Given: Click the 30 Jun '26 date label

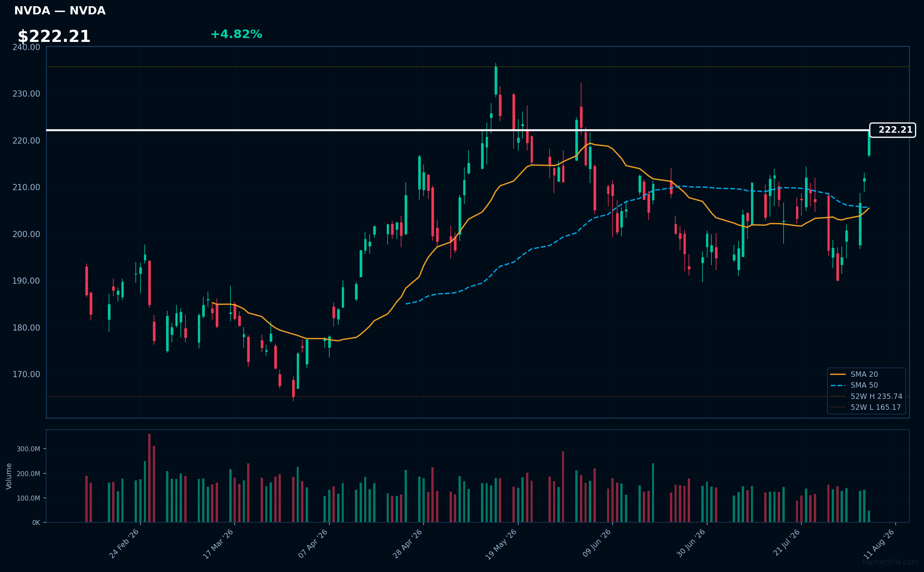Looking at the screenshot, I should click(691, 544).
